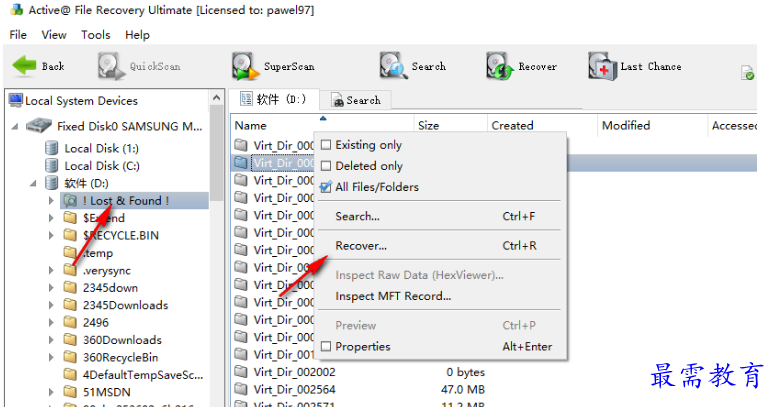This screenshot has height=407, width=772.
Task: Sort by the Name column header
Action: [322, 125]
